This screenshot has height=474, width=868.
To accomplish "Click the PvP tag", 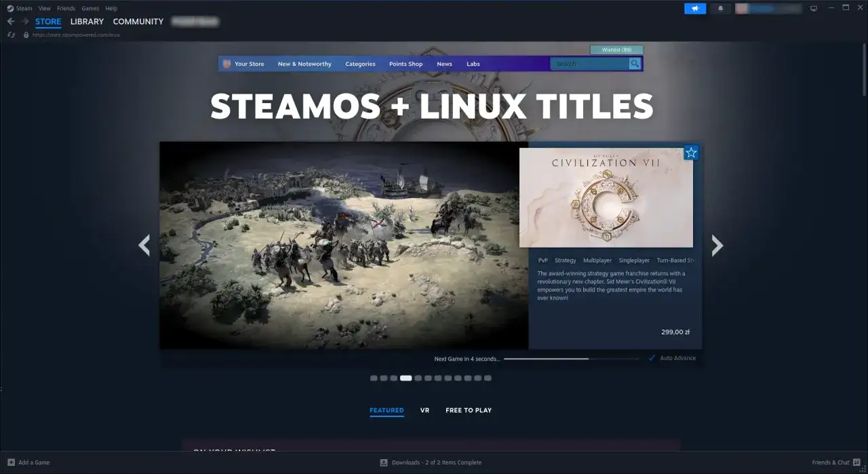I will click(x=543, y=260).
